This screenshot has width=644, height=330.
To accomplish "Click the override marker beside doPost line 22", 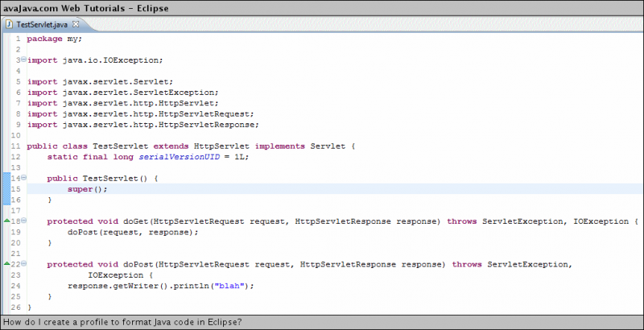I will coord(7,264).
